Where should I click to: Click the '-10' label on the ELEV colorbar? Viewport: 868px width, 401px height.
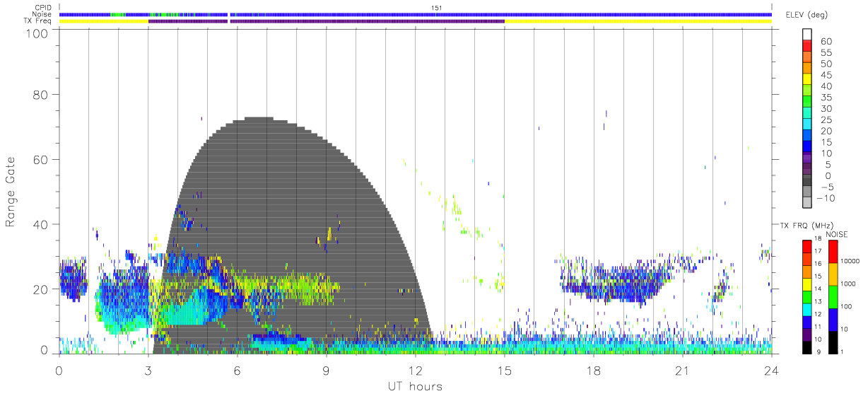click(x=826, y=199)
